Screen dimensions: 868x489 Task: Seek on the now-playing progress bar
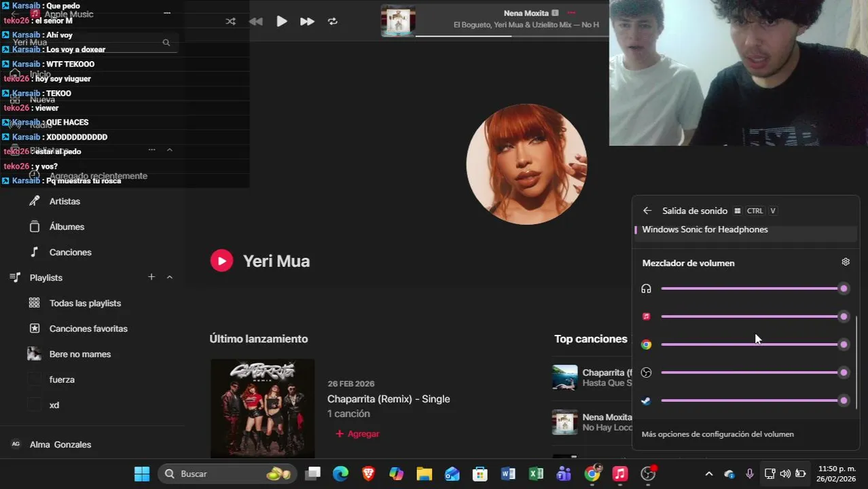tap(512, 36)
